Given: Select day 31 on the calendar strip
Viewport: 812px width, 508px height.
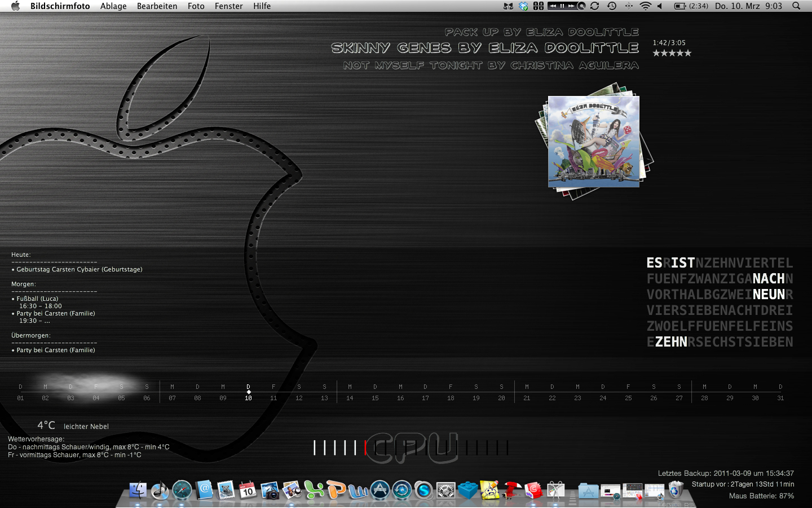Looking at the screenshot, I should click(x=780, y=393).
